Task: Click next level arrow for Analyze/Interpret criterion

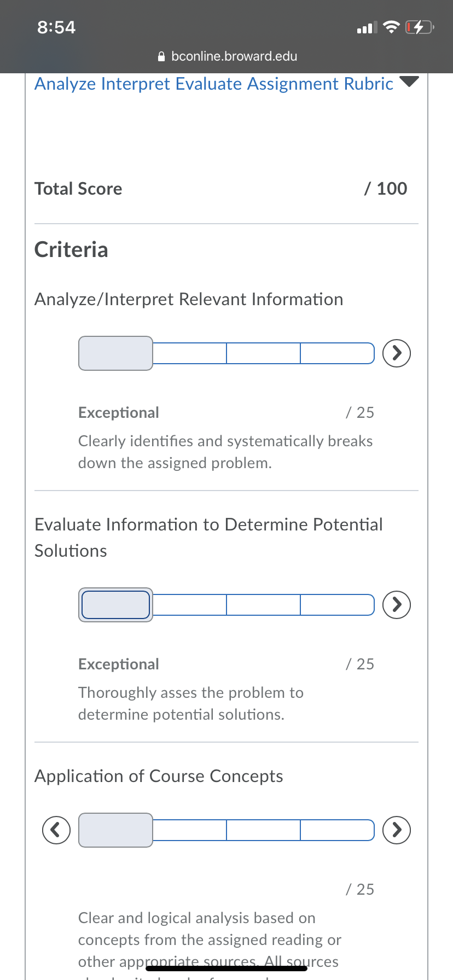Action: coord(397,353)
